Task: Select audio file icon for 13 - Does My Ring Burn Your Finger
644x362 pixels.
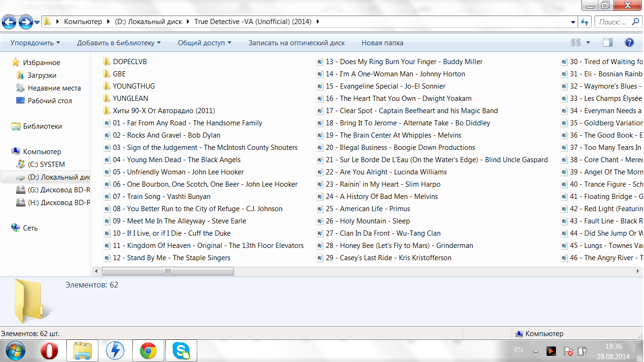Action: point(320,62)
